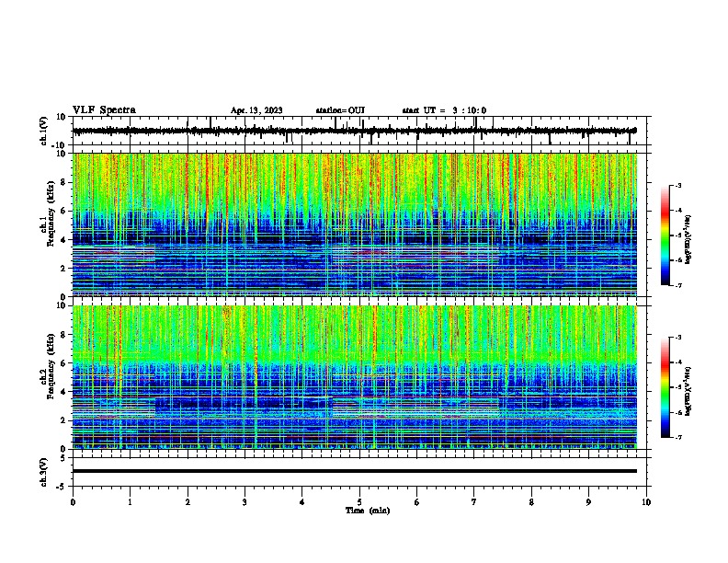Click the '-5' tick on ch.3(V) axis
The image size is (728, 563).
[63, 487]
